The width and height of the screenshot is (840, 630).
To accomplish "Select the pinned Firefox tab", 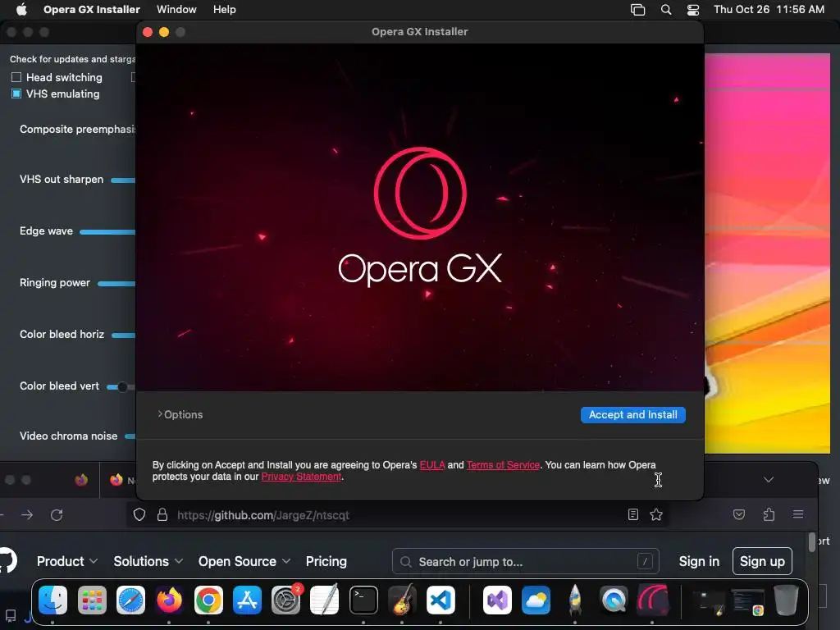I will tap(81, 479).
